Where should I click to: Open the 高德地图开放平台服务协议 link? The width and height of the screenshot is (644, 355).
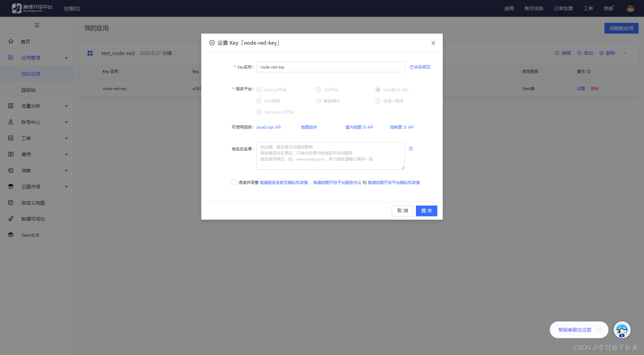coord(337,183)
